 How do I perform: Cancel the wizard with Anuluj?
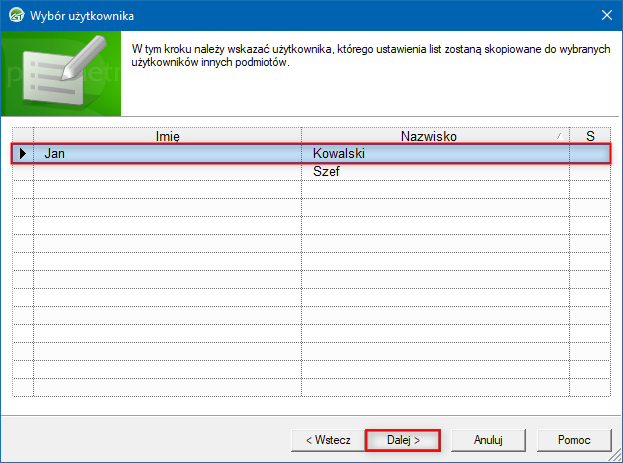(488, 440)
